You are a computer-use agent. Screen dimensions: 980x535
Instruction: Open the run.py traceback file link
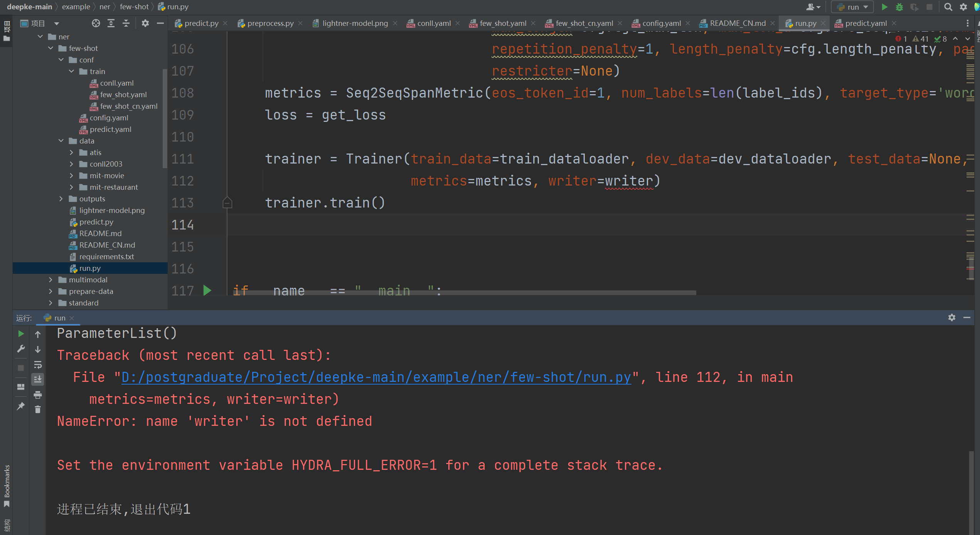[376, 377]
